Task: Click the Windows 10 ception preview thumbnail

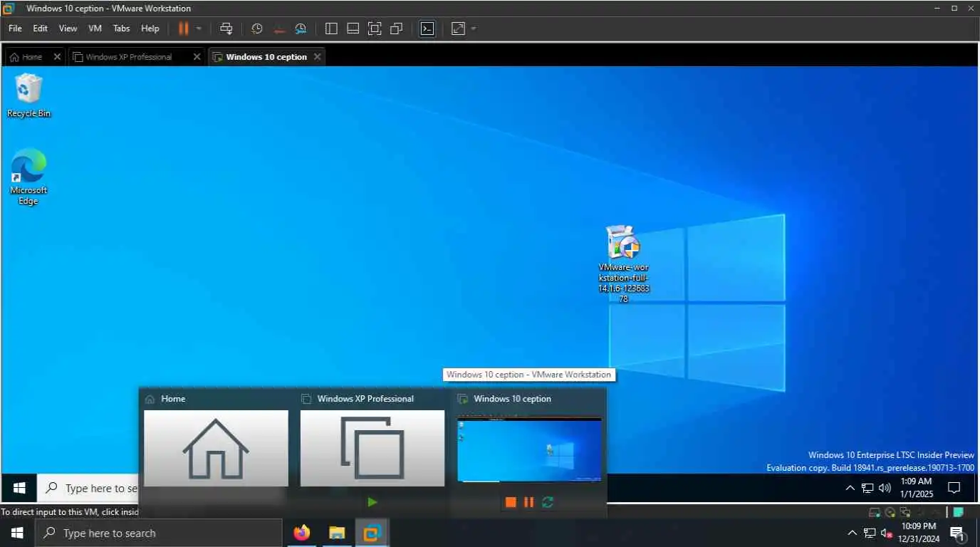Action: [529, 449]
